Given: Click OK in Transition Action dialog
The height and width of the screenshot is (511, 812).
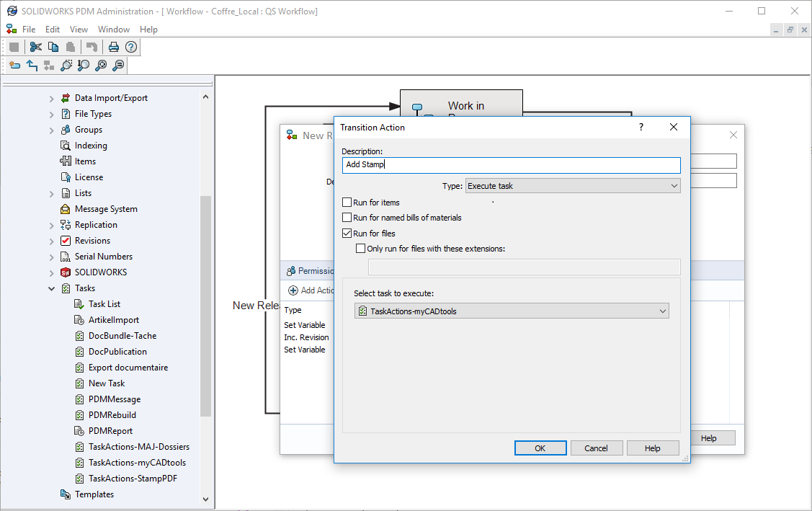Looking at the screenshot, I should (x=540, y=448).
